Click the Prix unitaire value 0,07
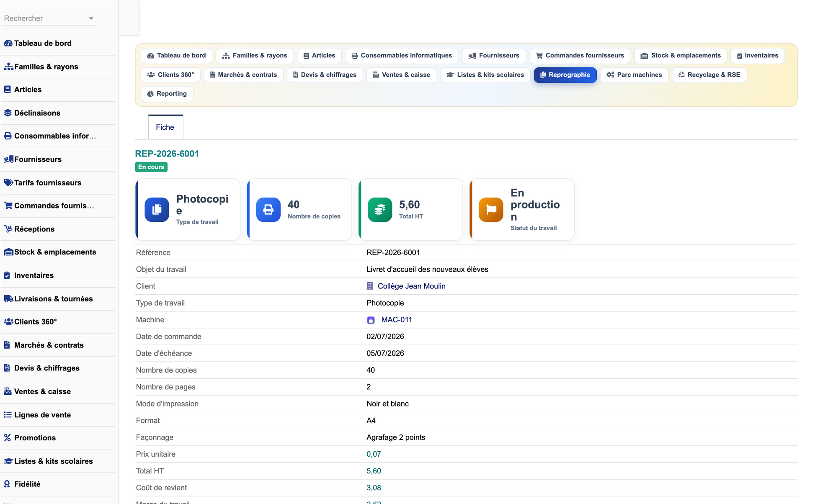 click(x=374, y=454)
